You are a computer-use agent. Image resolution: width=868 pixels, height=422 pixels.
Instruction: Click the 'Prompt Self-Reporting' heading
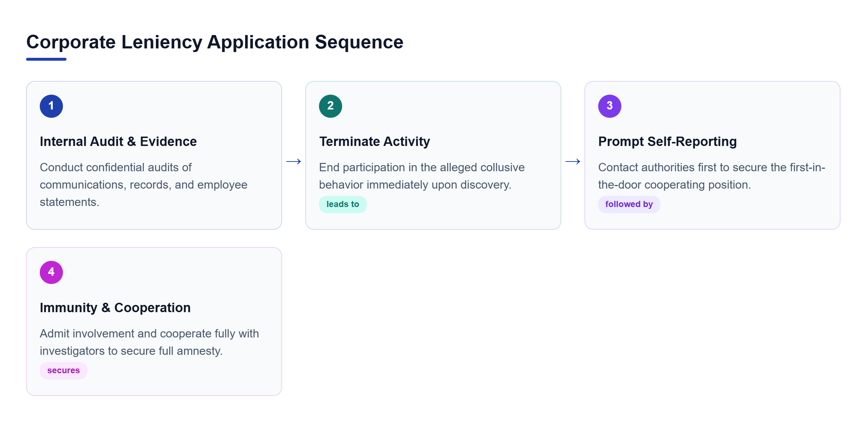coord(668,142)
